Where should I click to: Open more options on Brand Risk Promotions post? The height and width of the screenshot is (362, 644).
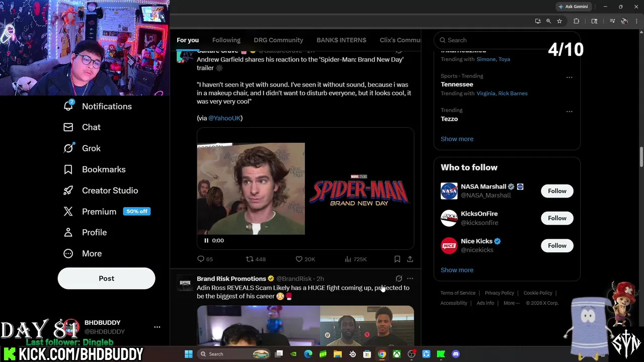[x=410, y=279]
